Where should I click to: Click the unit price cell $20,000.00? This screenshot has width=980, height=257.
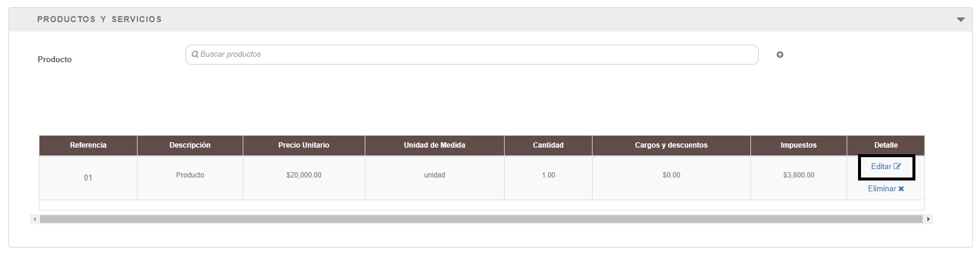(304, 175)
